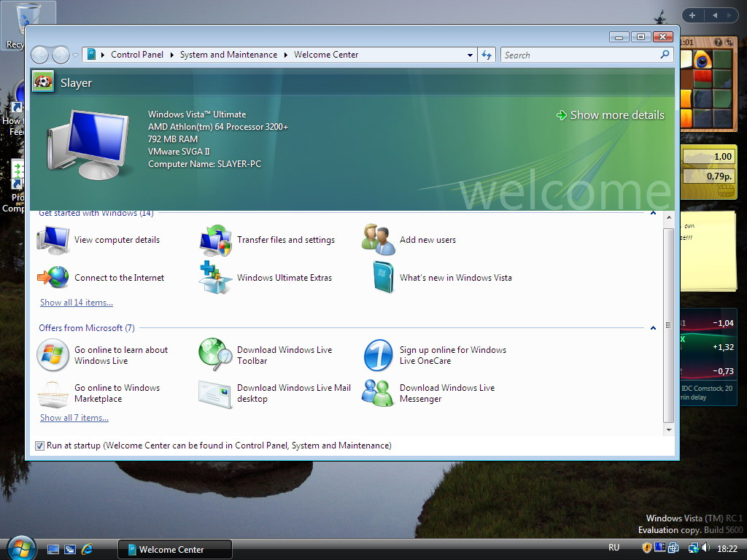Click stocks gadget +1,32 value
This screenshot has width=747, height=560.
tap(723, 347)
